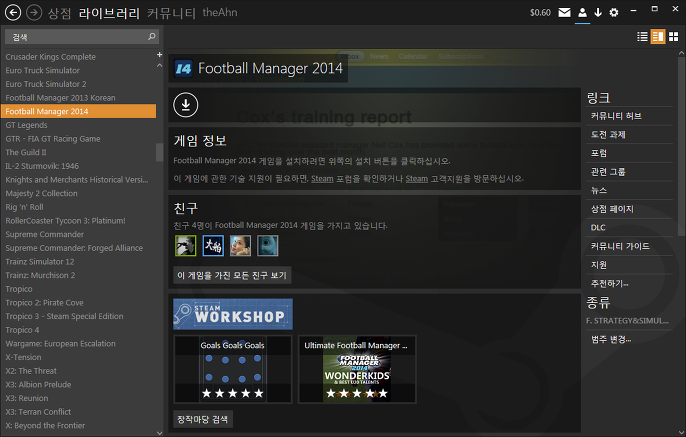Open 커뮤니티 가이드 link

click(x=620, y=246)
